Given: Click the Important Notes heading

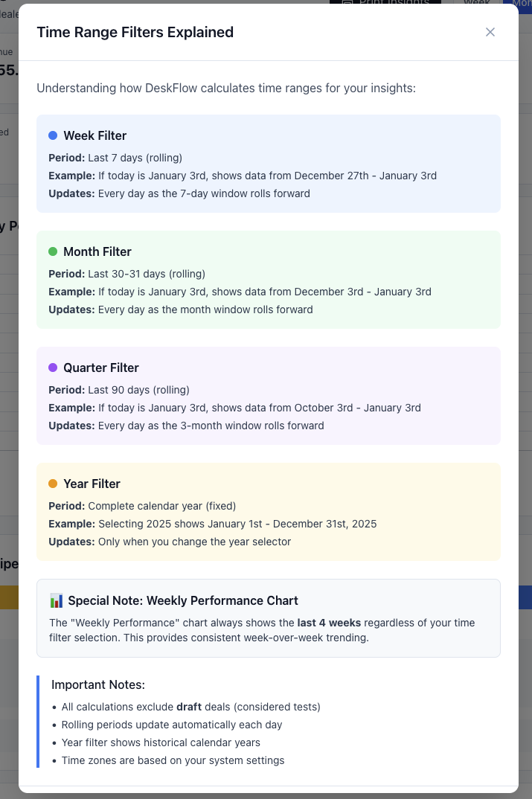Looking at the screenshot, I should point(97,684).
